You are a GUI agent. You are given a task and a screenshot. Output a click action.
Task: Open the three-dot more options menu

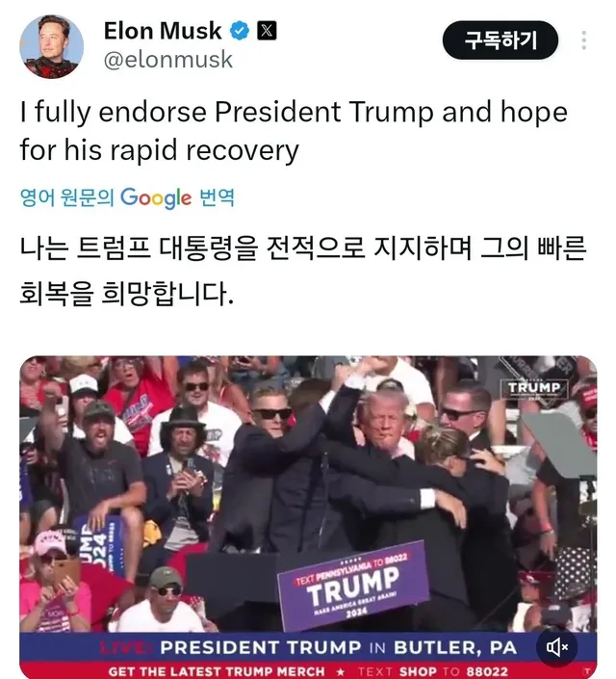[x=584, y=40]
